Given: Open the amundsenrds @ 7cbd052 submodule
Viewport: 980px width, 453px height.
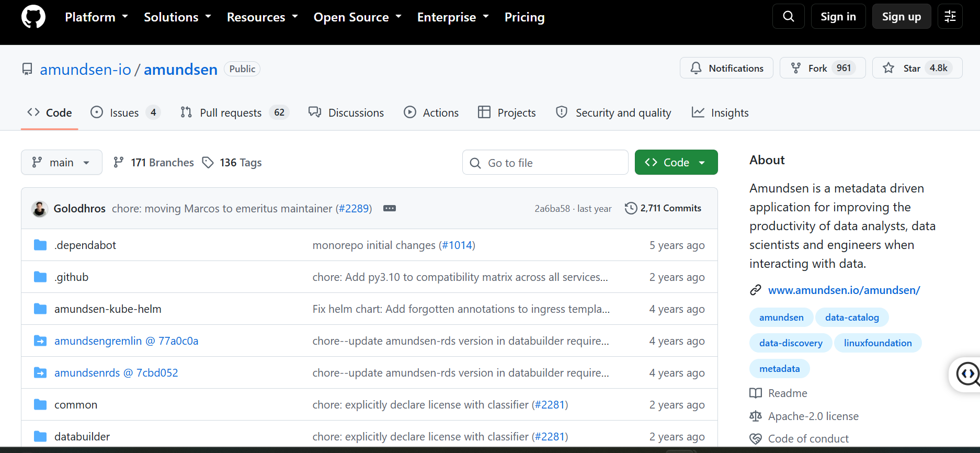Looking at the screenshot, I should click(x=116, y=372).
